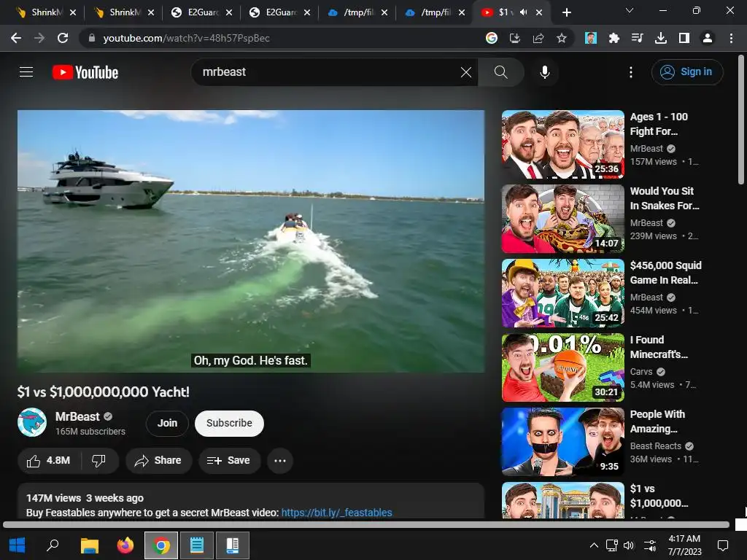The image size is (747, 560).
Task: Open the taskbar clock showing 4:17 AM
Action: (x=684, y=545)
